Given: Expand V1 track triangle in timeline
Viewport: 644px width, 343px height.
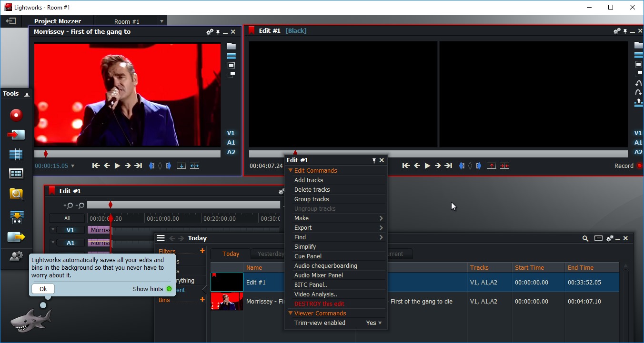Looking at the screenshot, I should (x=53, y=230).
